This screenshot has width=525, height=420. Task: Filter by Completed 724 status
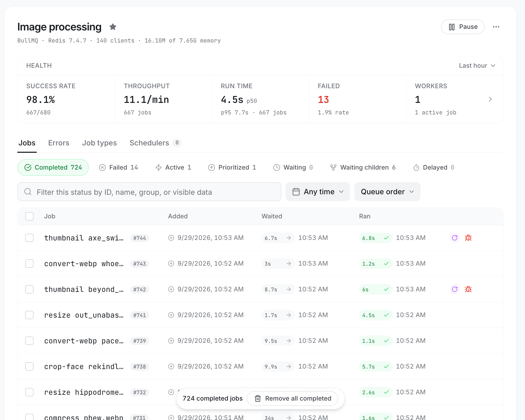click(x=53, y=167)
